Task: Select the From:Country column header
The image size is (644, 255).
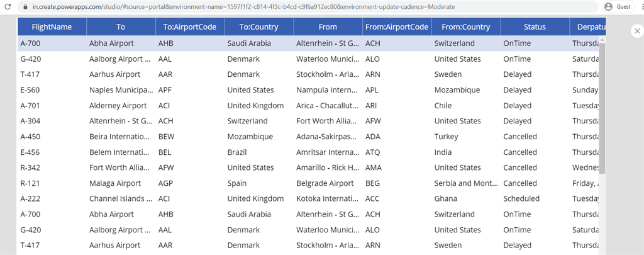Action: point(465,27)
